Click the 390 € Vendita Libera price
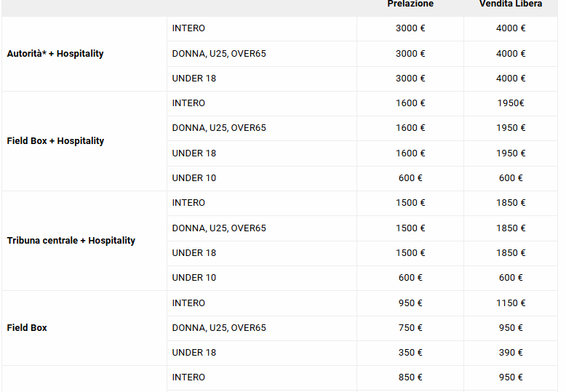 click(511, 353)
